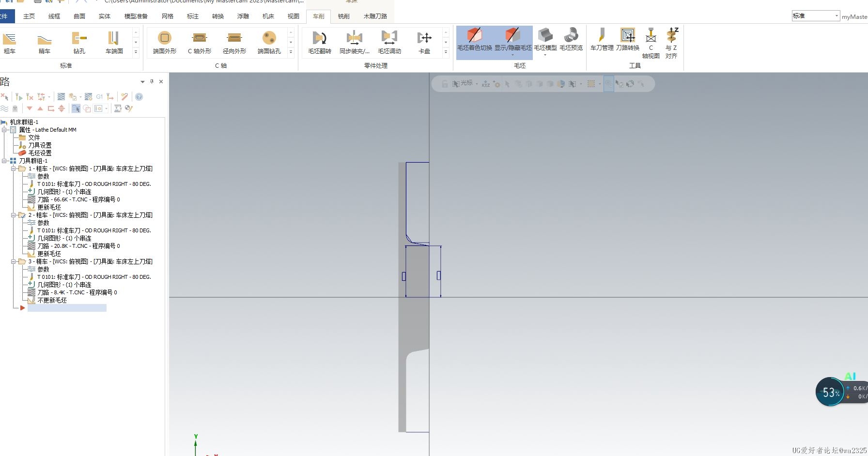Click the red insert arrow in the tree

pos(22,308)
